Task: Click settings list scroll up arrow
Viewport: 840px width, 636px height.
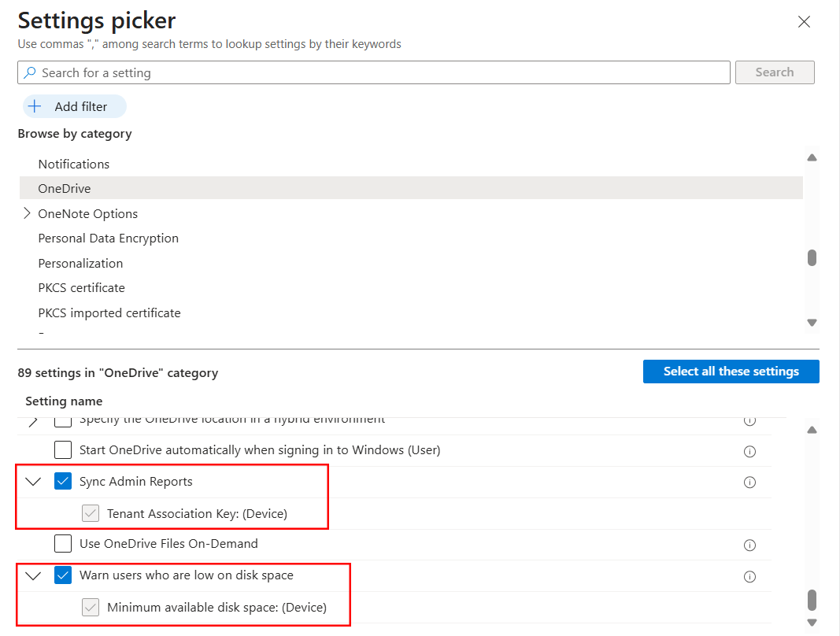Action: coord(812,430)
